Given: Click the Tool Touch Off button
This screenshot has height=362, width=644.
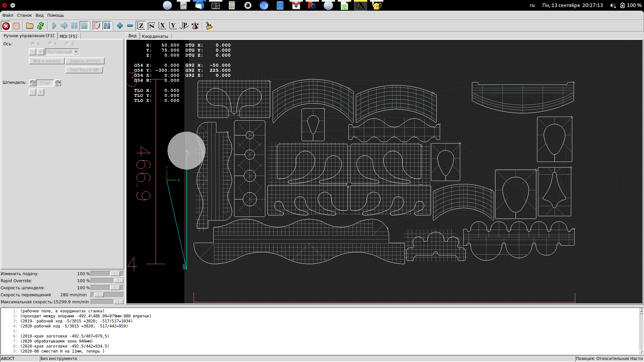Looking at the screenshot, I should 84,70.
